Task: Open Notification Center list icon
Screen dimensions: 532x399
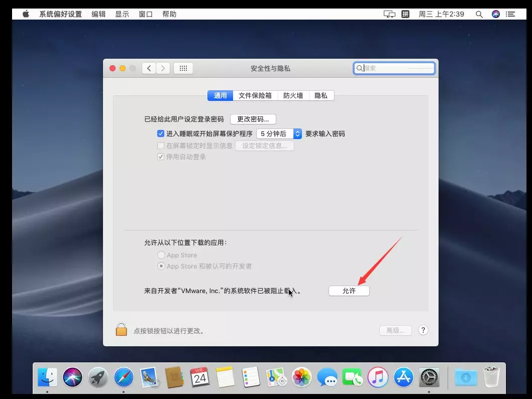Action: [x=510, y=14]
